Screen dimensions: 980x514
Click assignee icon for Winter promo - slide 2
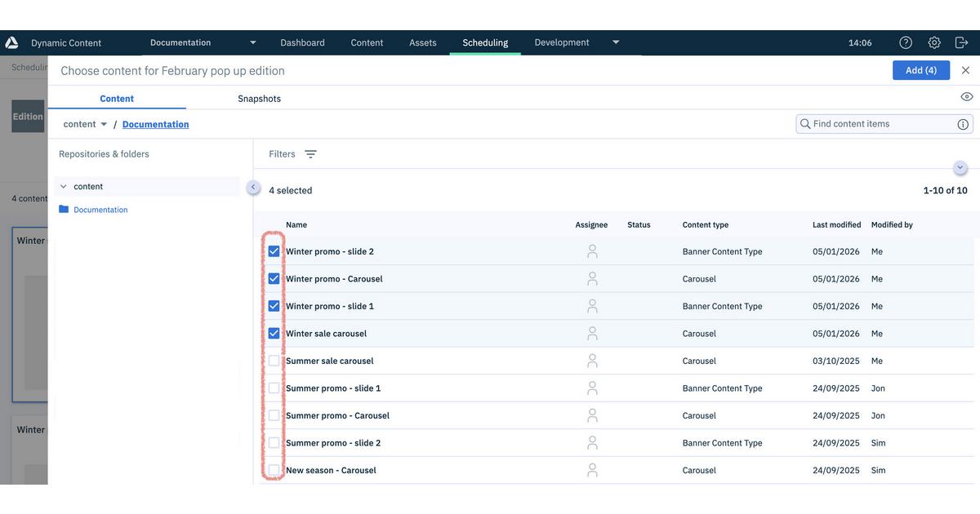pyautogui.click(x=592, y=251)
